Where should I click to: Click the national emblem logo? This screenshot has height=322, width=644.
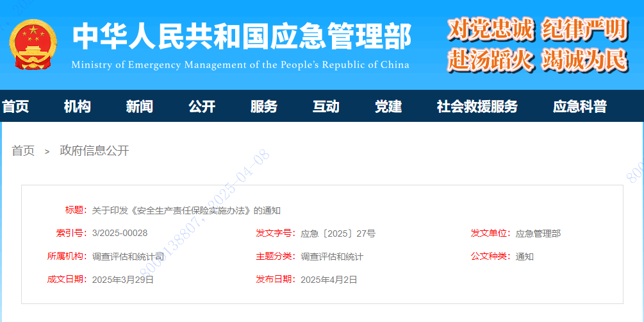(33, 44)
